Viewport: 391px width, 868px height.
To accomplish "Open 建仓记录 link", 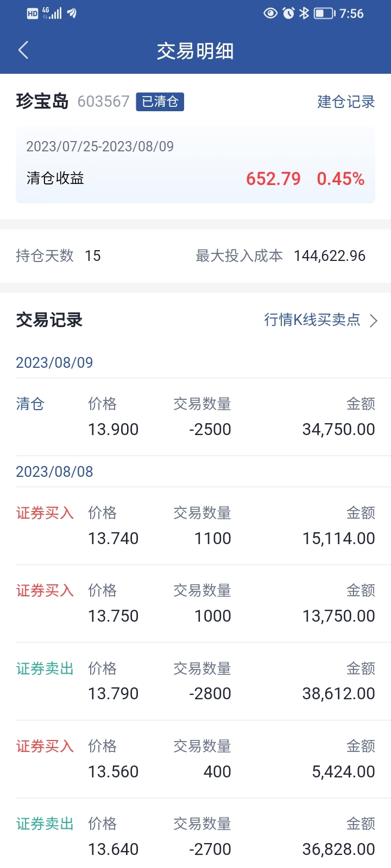I will point(346,102).
